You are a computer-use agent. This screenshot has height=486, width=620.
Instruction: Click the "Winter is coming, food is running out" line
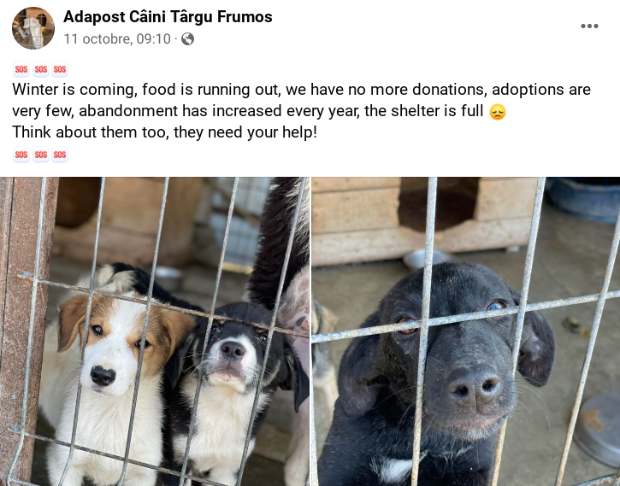point(301,89)
